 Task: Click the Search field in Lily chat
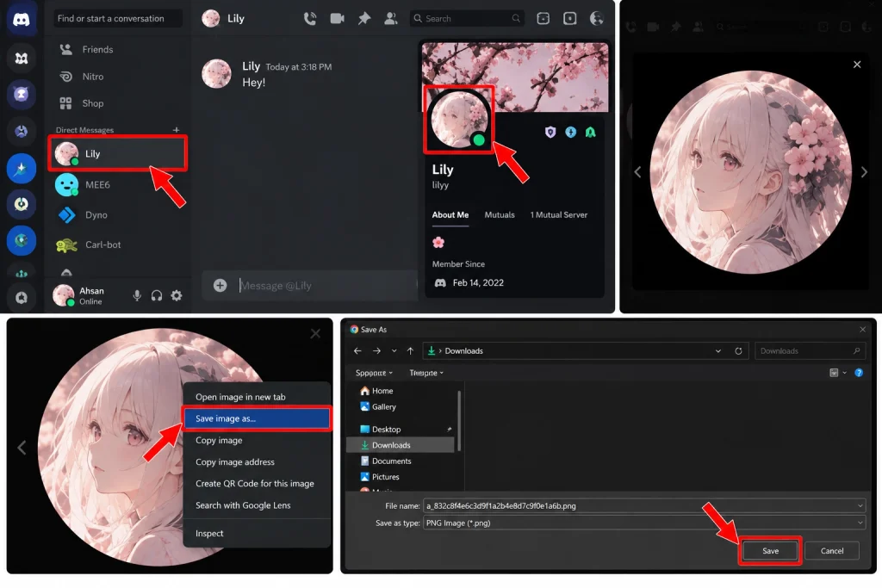tap(466, 19)
